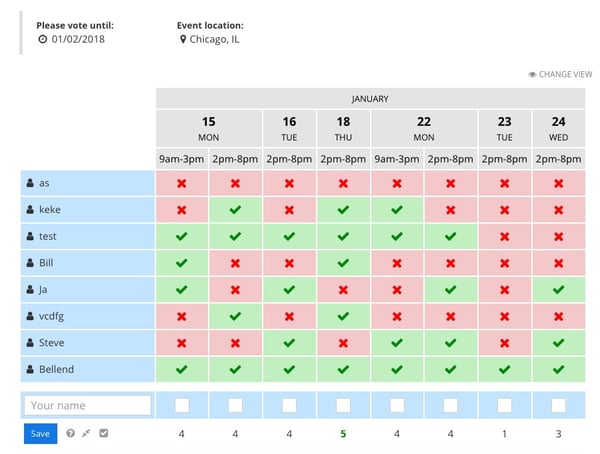Click the check-all icon beside Save

click(x=104, y=433)
